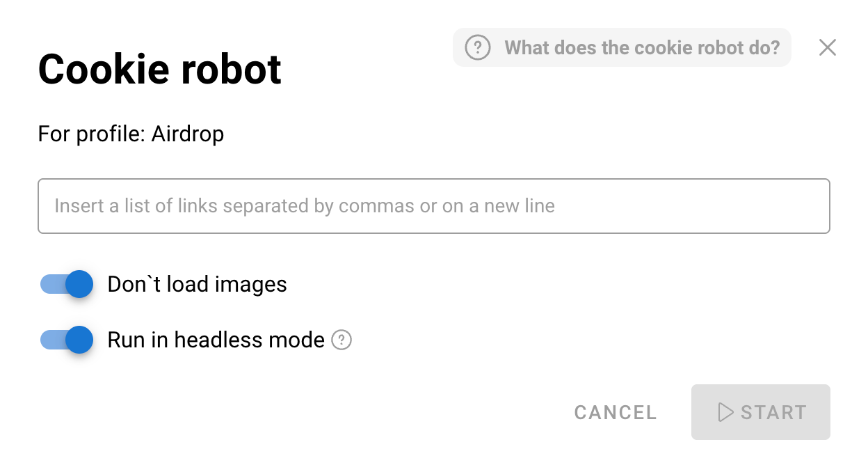Viewport: 868px width, 472px height.
Task: Click the links list input field
Action: pyautogui.click(x=433, y=206)
